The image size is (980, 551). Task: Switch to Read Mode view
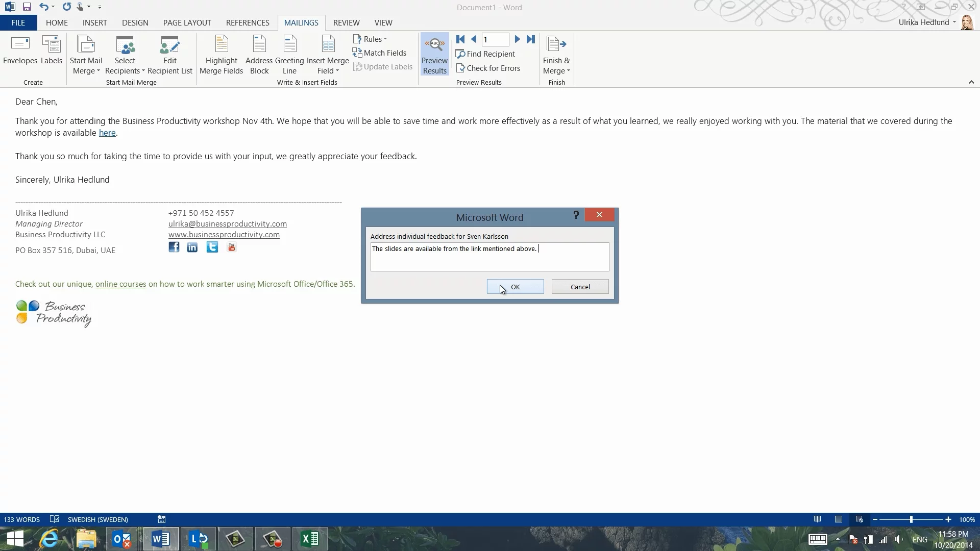tap(818, 519)
